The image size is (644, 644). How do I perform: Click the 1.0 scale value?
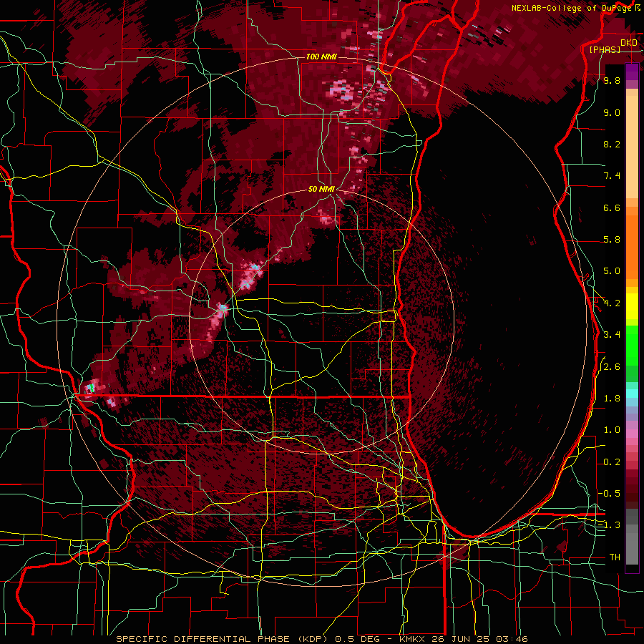pos(612,430)
